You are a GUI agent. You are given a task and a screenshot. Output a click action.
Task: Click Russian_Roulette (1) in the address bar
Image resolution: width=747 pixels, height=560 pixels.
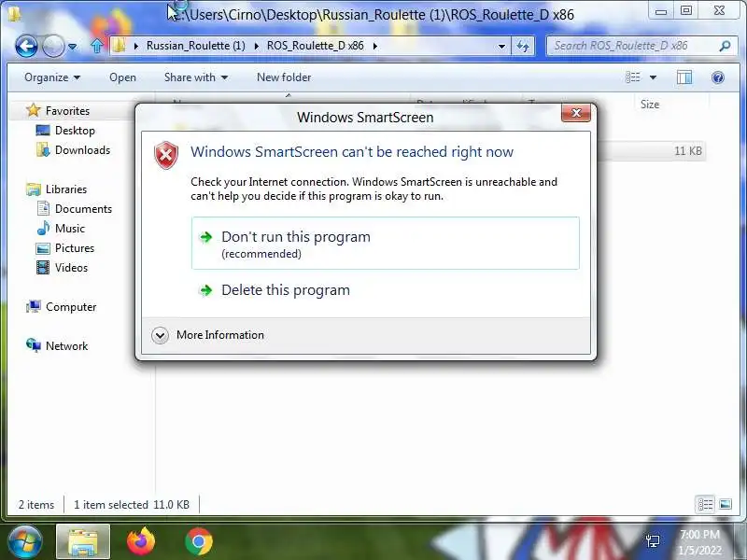pos(195,46)
